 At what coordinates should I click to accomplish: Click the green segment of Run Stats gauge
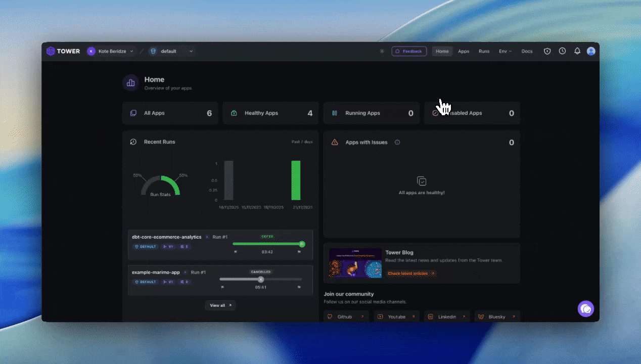(172, 183)
